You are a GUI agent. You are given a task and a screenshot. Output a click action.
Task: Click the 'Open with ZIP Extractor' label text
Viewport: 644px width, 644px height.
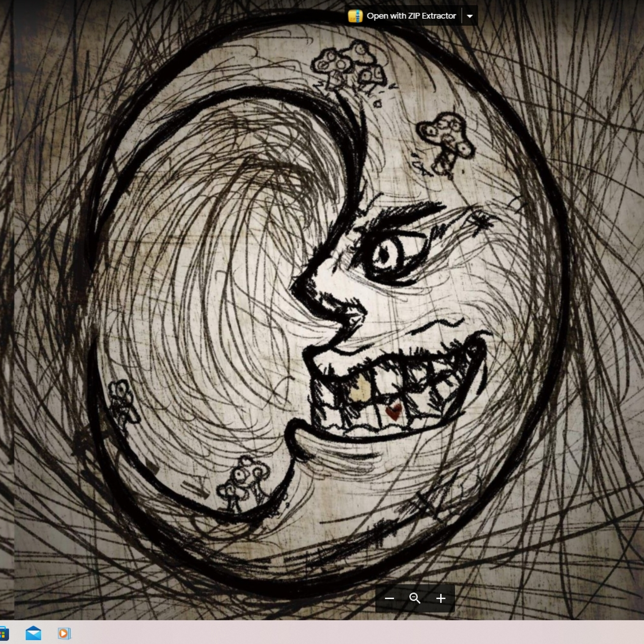pos(411,16)
